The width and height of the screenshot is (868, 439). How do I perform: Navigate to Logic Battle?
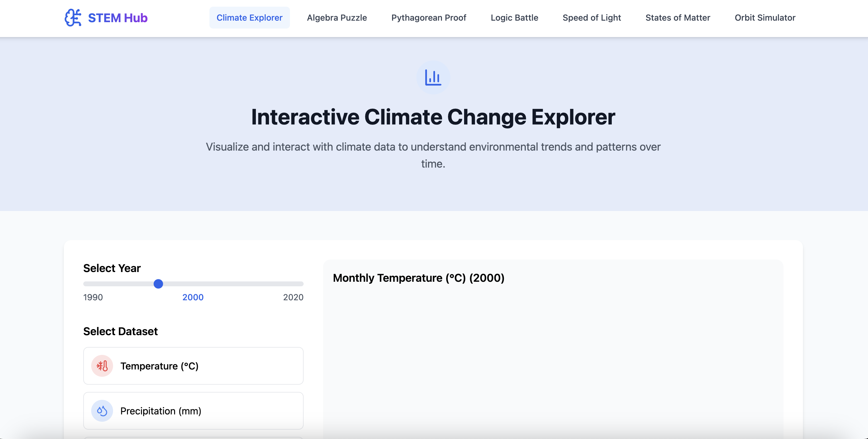pos(514,18)
